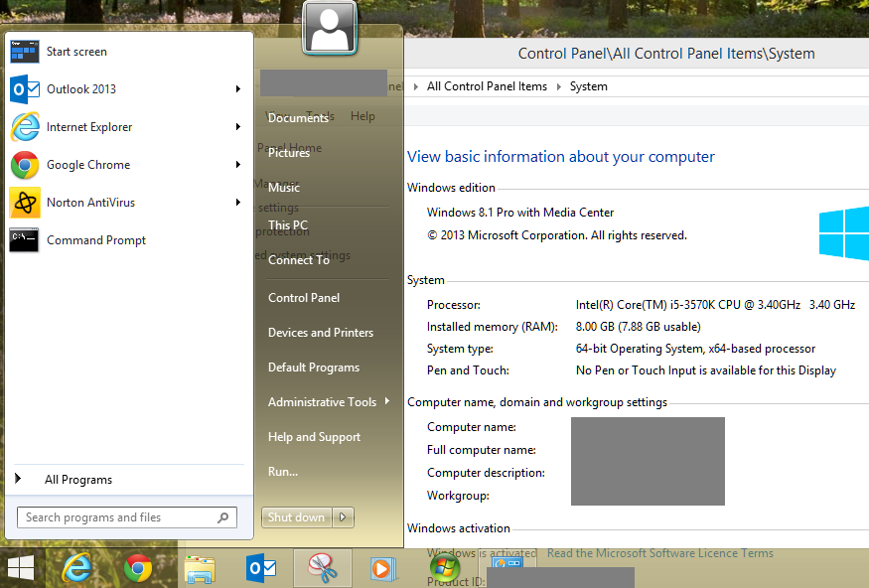The image size is (869, 588).
Task: Open the breadcrumb arrow before System
Action: pos(558,87)
